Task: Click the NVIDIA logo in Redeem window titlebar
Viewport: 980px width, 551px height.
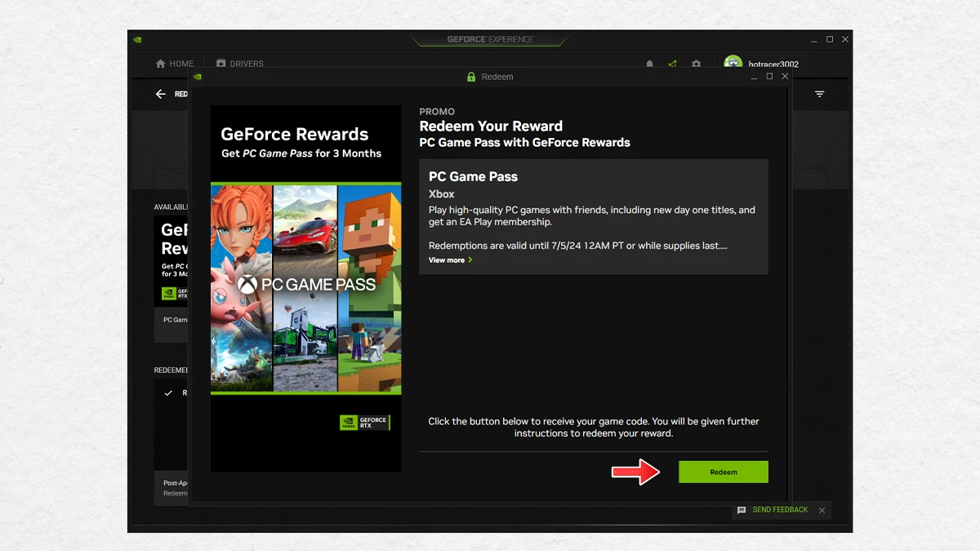Action: [x=198, y=77]
